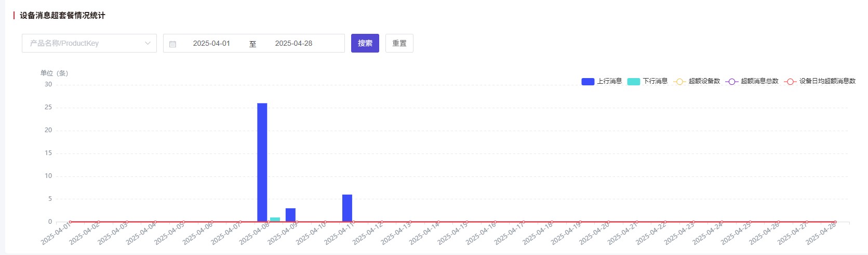Screen dimensions: 868x255
Task: Toggle 超额设备数 legend marker
Action: coord(679,82)
